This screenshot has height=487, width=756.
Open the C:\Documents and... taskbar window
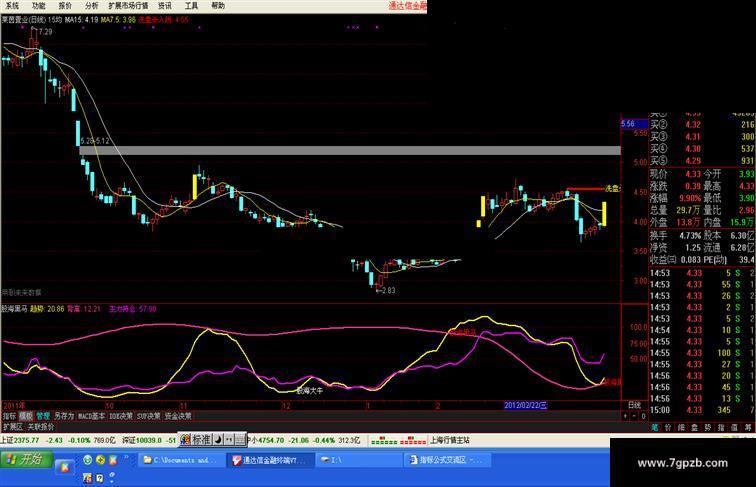click(181, 460)
